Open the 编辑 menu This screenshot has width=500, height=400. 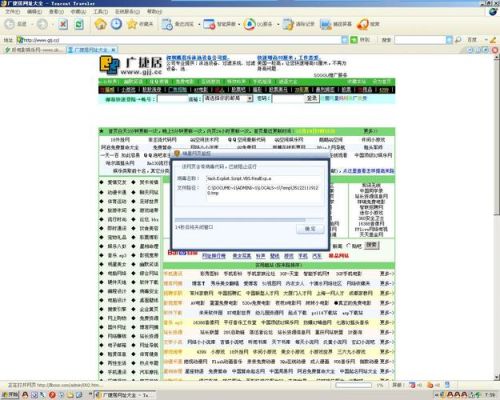(x=34, y=12)
